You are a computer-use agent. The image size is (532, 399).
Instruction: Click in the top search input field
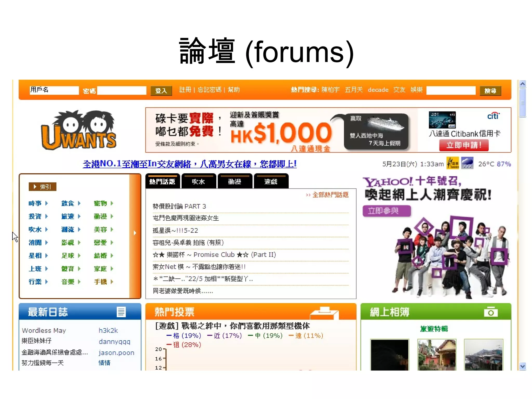[x=451, y=90]
